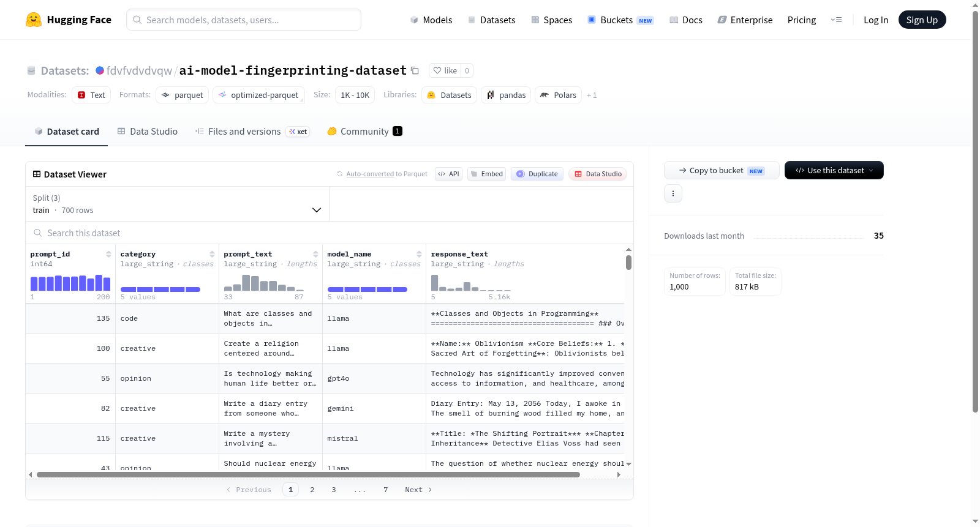Select current page 1 button
Viewport: 980px width, 527px height.
290,490
